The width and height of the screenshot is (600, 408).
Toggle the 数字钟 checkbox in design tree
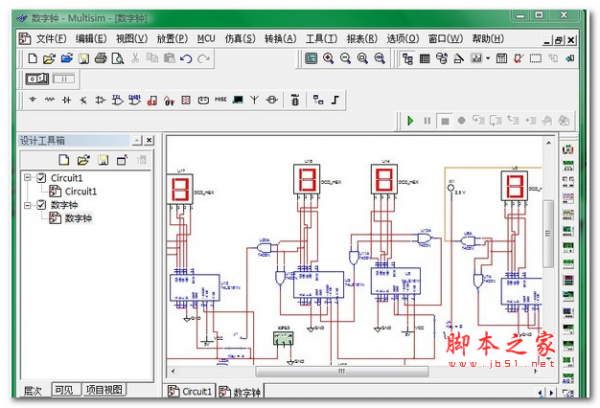point(41,205)
